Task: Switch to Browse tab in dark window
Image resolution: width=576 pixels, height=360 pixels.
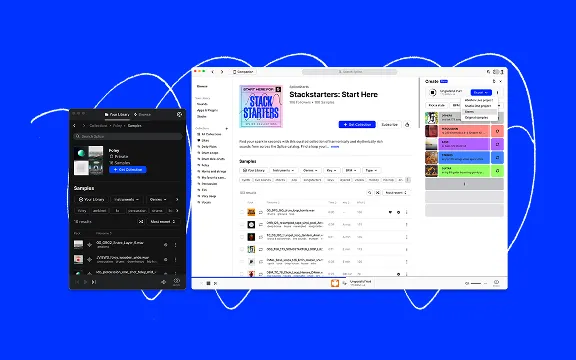Action: point(142,115)
